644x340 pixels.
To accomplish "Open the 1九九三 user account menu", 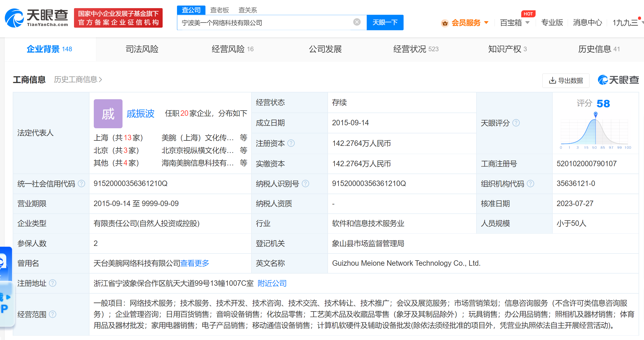I will click(626, 23).
